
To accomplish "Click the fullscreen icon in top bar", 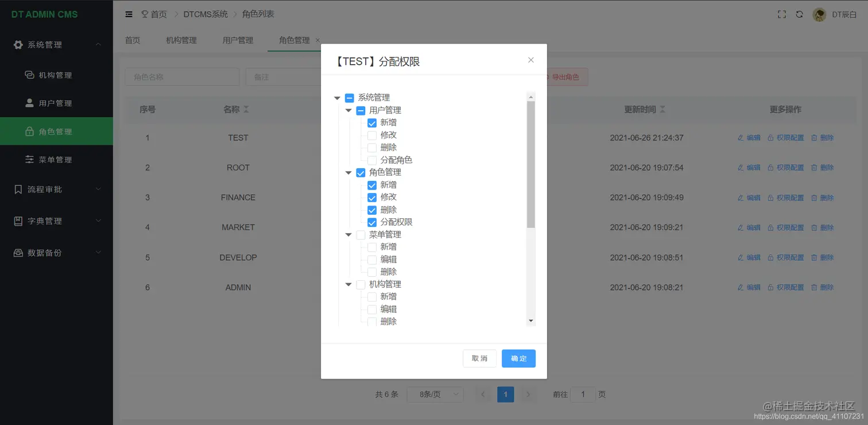I will [x=781, y=14].
